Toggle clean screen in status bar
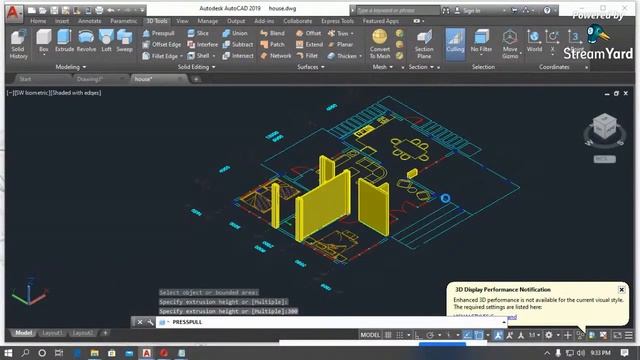The image size is (640, 360). 617,335
